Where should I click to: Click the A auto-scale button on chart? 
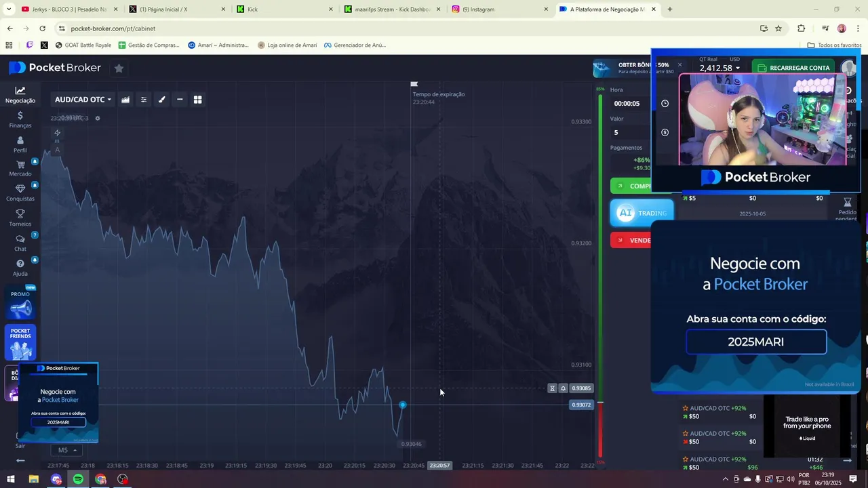pos(57,150)
